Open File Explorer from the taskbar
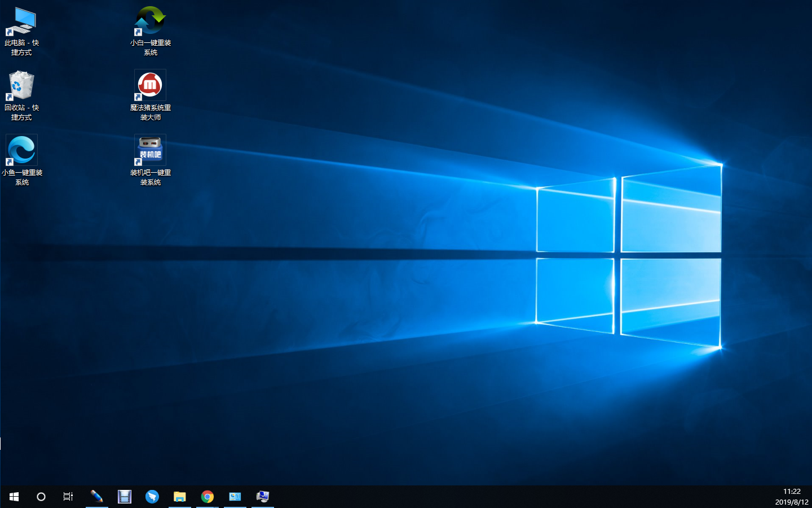 [x=180, y=497]
